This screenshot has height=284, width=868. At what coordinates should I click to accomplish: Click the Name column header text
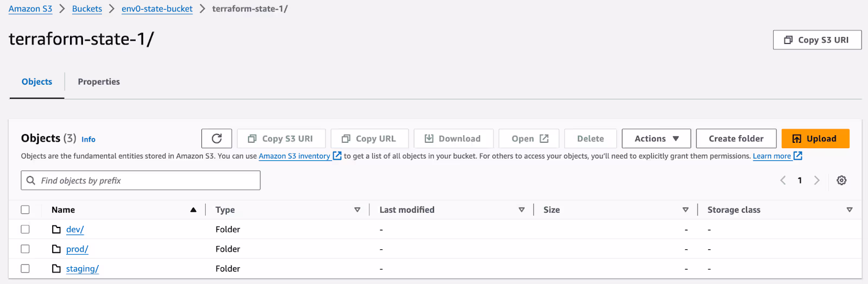pyautogui.click(x=63, y=210)
